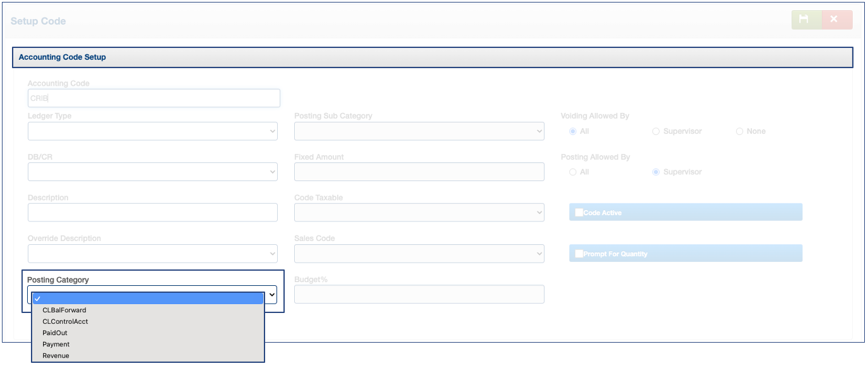
Task: Choose 'All' under Posting Allowed By
Action: coord(573,172)
